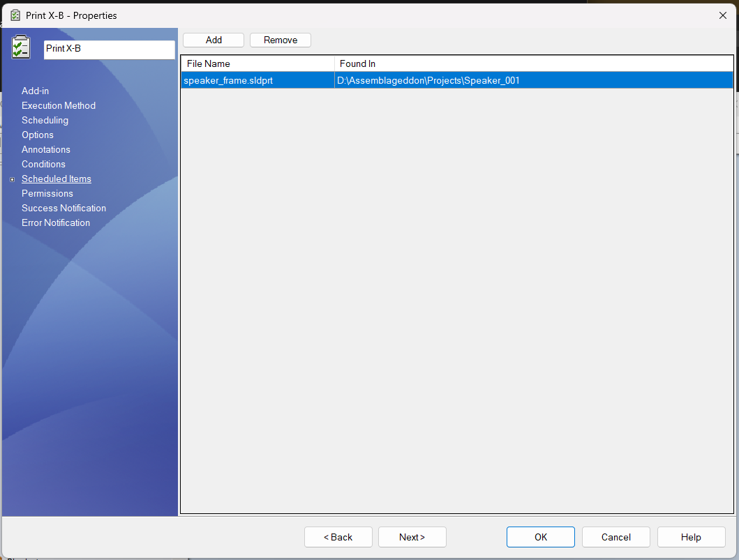
Task: Click the Print X-B task name field
Action: (110, 49)
